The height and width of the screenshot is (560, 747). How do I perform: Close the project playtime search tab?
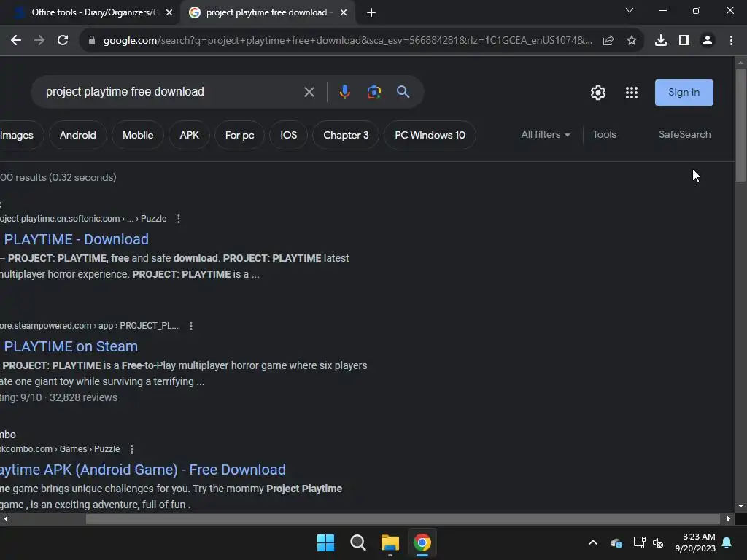(x=344, y=12)
